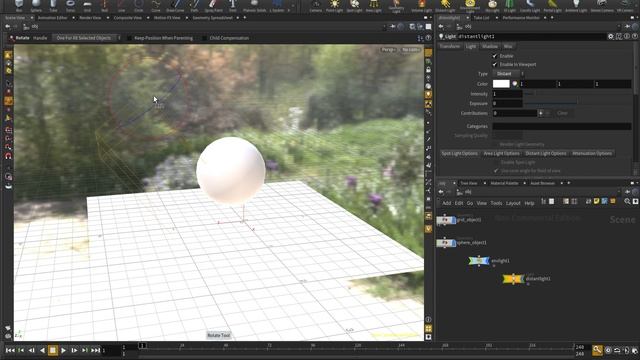
Task: Select the Tube shelf tool
Action: pyautogui.click(x=53, y=6)
